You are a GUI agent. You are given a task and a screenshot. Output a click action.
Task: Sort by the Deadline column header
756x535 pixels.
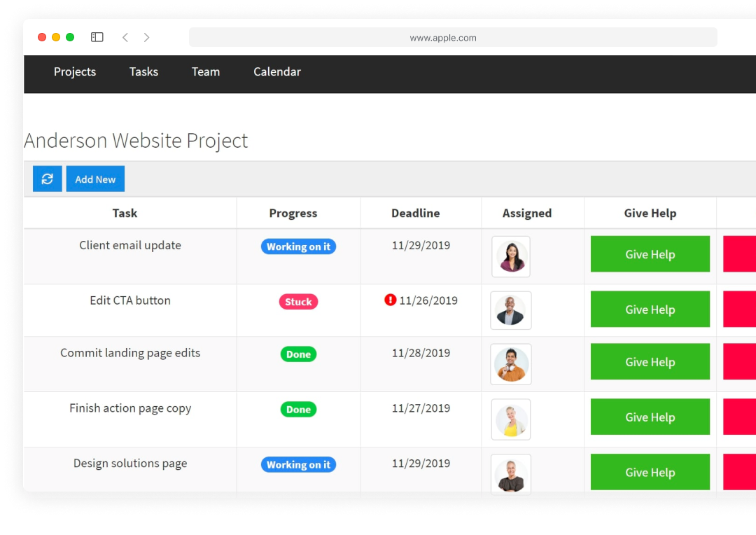[x=416, y=213]
